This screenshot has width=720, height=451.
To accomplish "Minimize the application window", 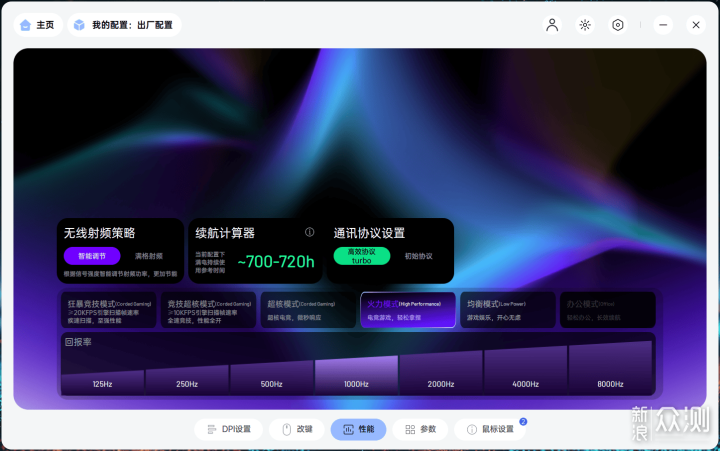I will click(663, 25).
